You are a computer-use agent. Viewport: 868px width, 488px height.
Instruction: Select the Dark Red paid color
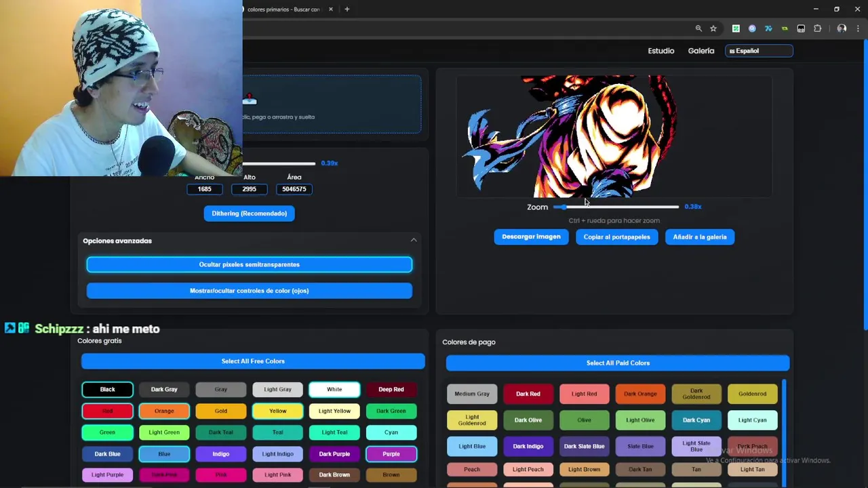pyautogui.click(x=528, y=394)
